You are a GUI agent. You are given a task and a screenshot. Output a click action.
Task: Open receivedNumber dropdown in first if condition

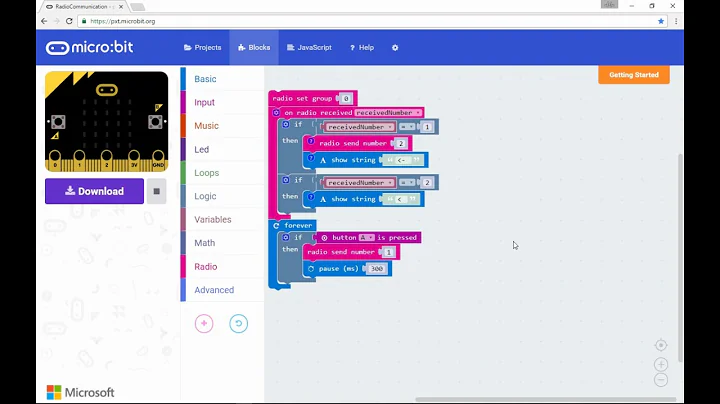coord(360,127)
